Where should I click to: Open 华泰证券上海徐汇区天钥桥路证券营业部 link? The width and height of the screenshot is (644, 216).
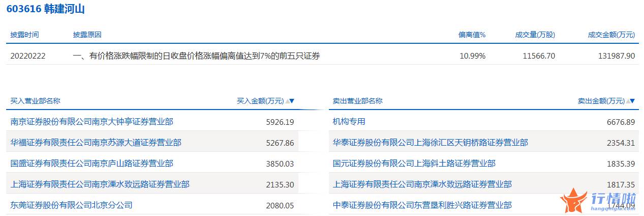point(430,143)
